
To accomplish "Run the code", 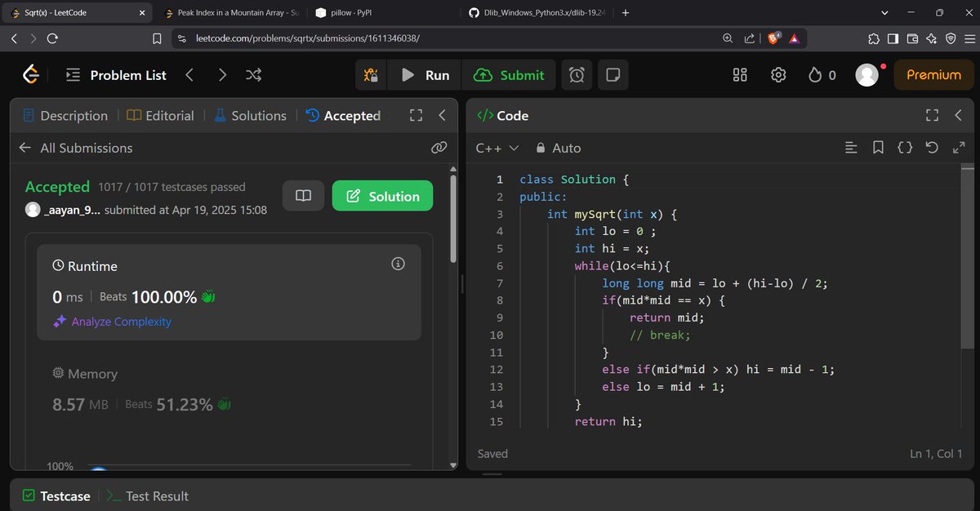I will (425, 75).
